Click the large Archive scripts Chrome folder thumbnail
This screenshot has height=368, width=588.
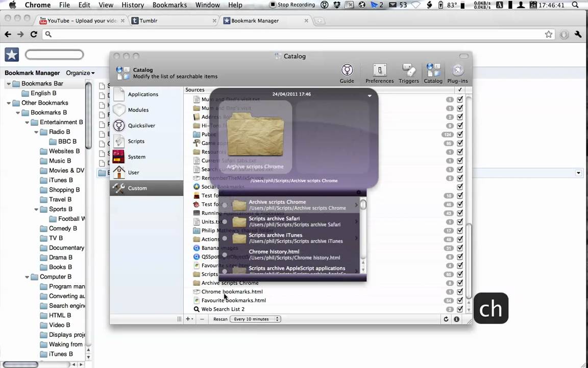[x=255, y=135]
